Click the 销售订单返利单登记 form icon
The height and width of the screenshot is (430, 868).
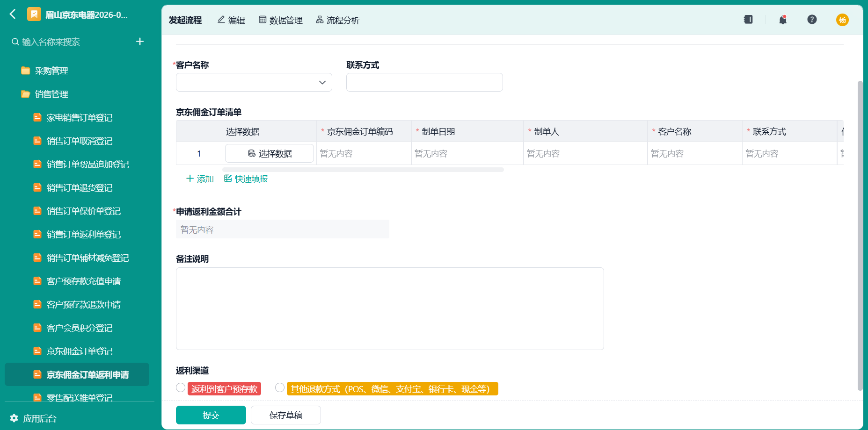pos(37,234)
